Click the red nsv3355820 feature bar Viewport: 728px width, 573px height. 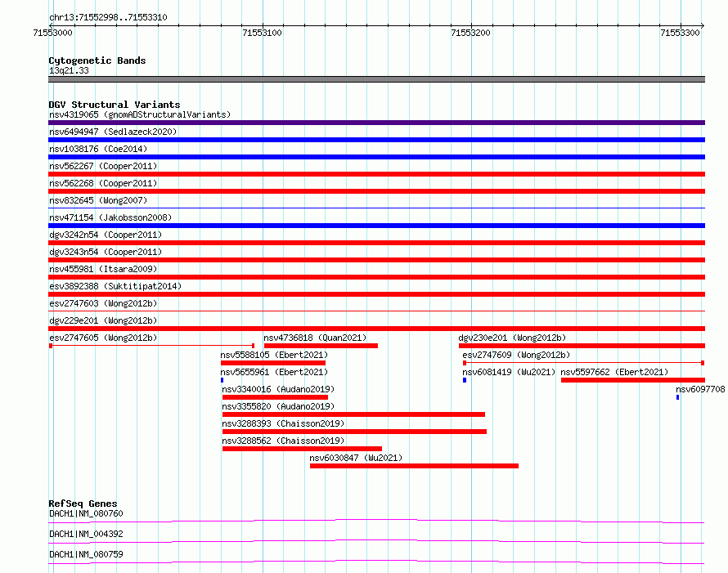coord(354,414)
